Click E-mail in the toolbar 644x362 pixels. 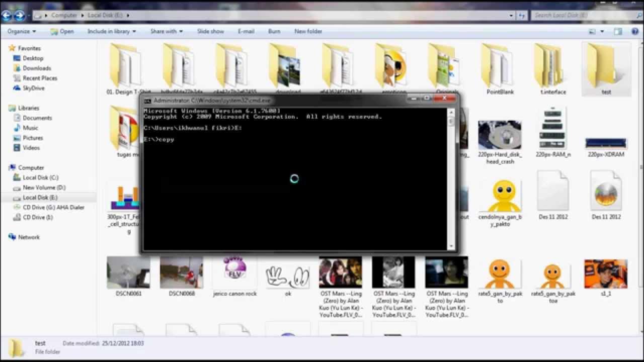click(x=246, y=31)
